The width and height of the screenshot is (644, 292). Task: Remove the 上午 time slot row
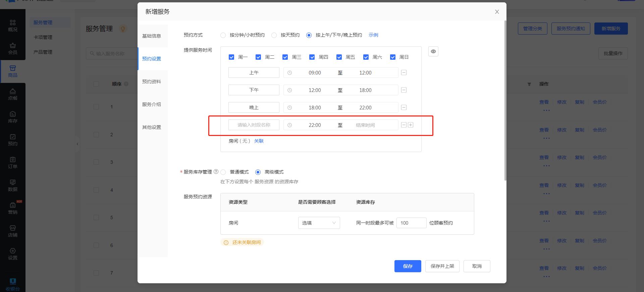coord(404,72)
